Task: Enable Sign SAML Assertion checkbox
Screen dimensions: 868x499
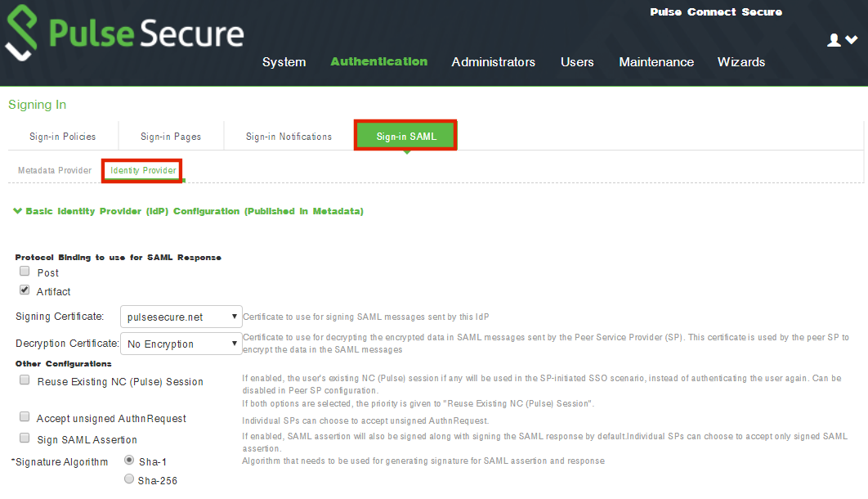Action: click(25, 438)
